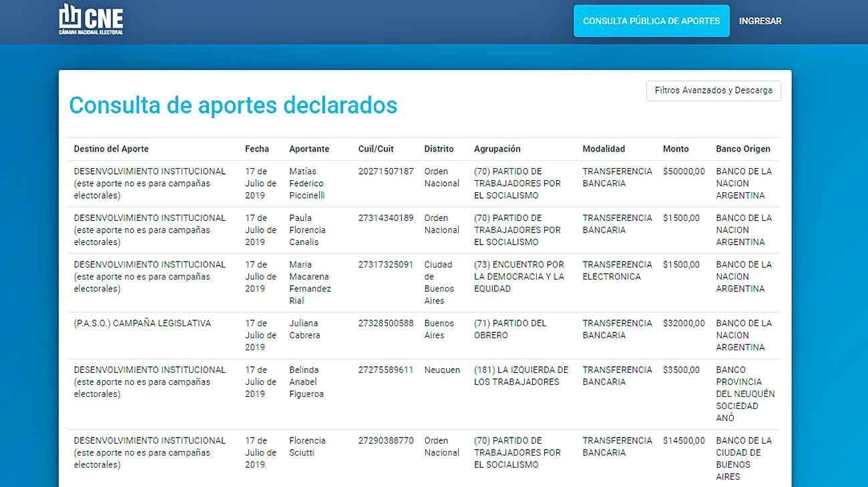This screenshot has width=868, height=487.
Task: Click Cuit number 27314340189
Action: (386, 218)
